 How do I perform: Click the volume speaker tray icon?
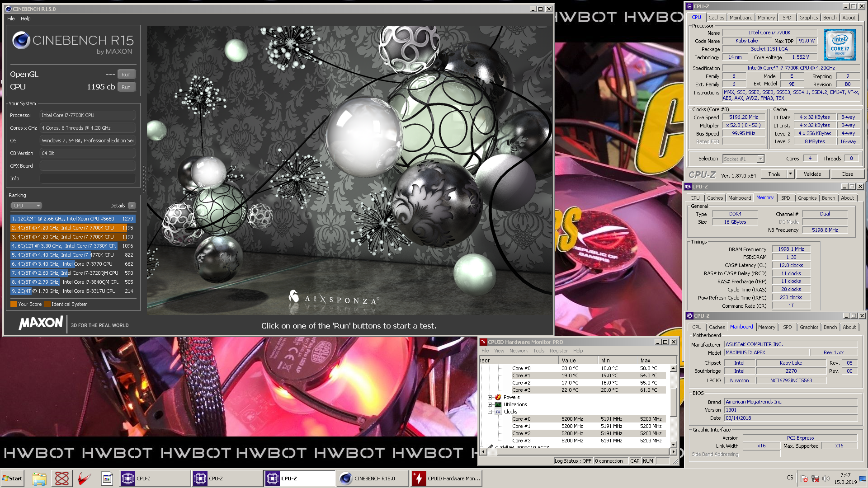(826, 479)
